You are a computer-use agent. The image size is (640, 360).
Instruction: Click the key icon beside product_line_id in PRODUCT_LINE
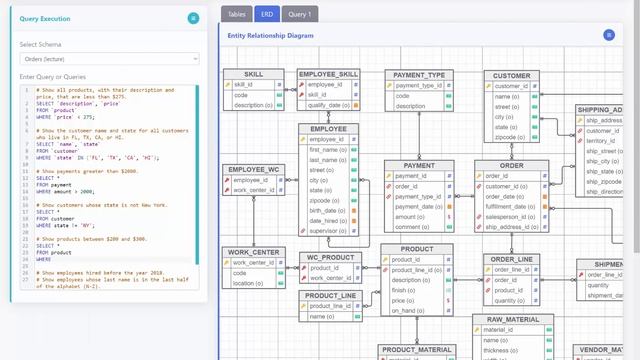click(x=303, y=306)
